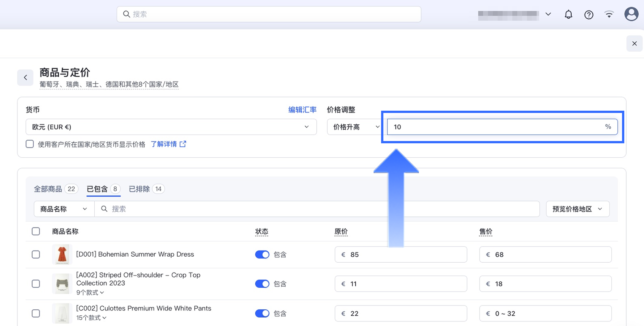Click the 编辑汇率 link
644x326 pixels.
click(302, 110)
